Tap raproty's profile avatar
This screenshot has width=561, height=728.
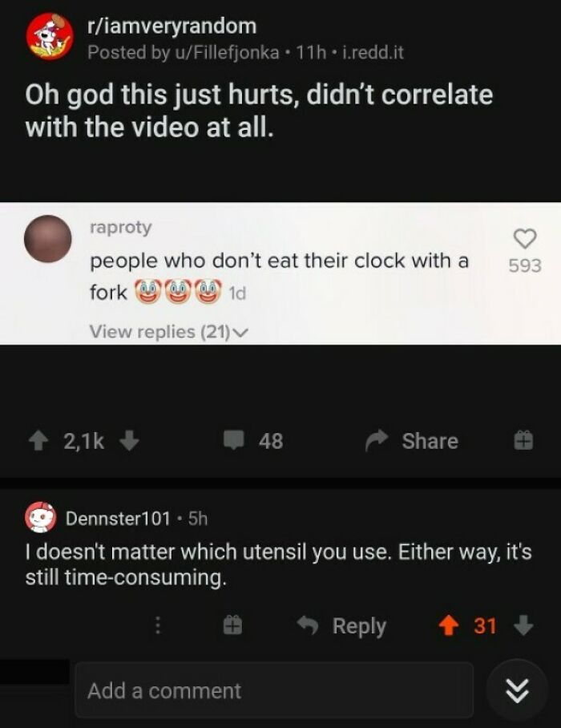[48, 238]
